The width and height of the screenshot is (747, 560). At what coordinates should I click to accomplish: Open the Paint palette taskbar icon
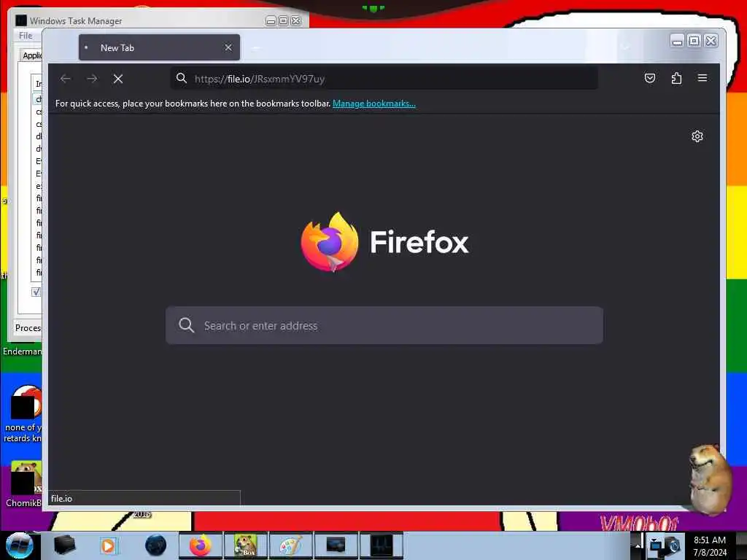click(290, 545)
